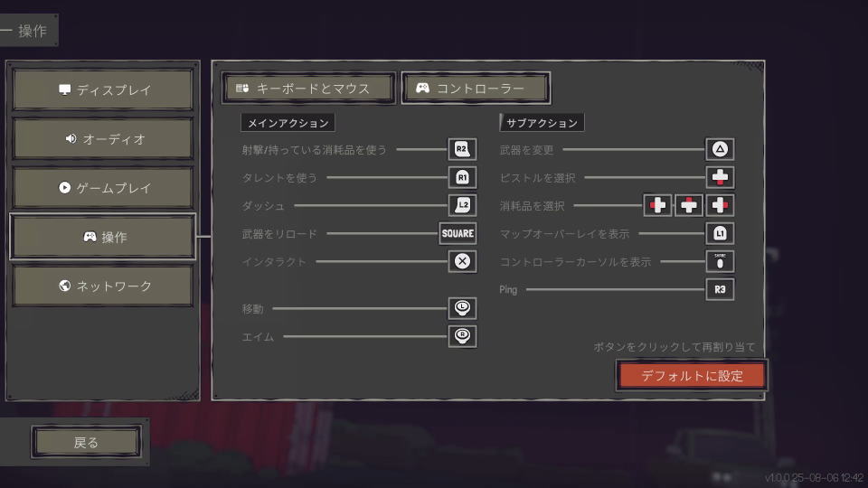Open the オーディオ settings category
The width and height of the screenshot is (868, 488).
click(103, 138)
